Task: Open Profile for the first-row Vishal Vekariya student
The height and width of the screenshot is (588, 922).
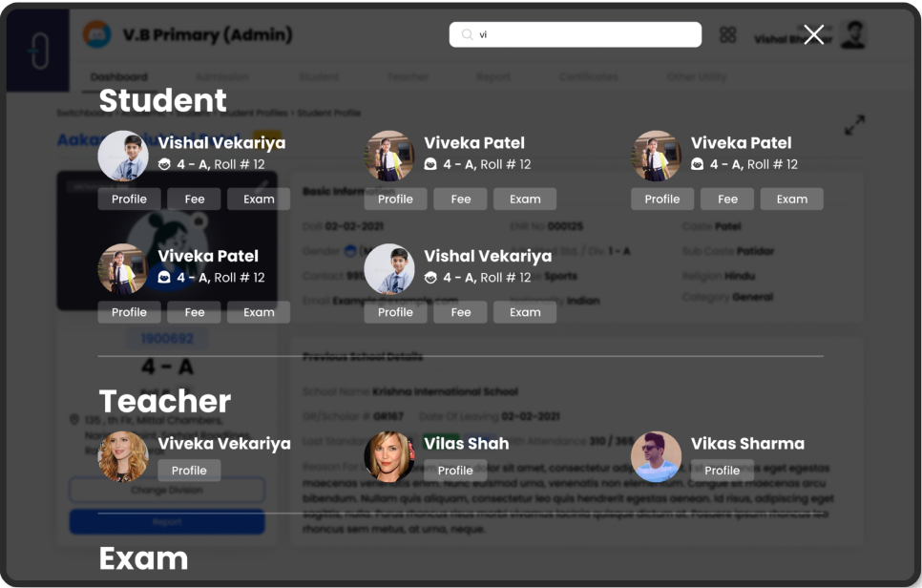Action: [x=129, y=199]
